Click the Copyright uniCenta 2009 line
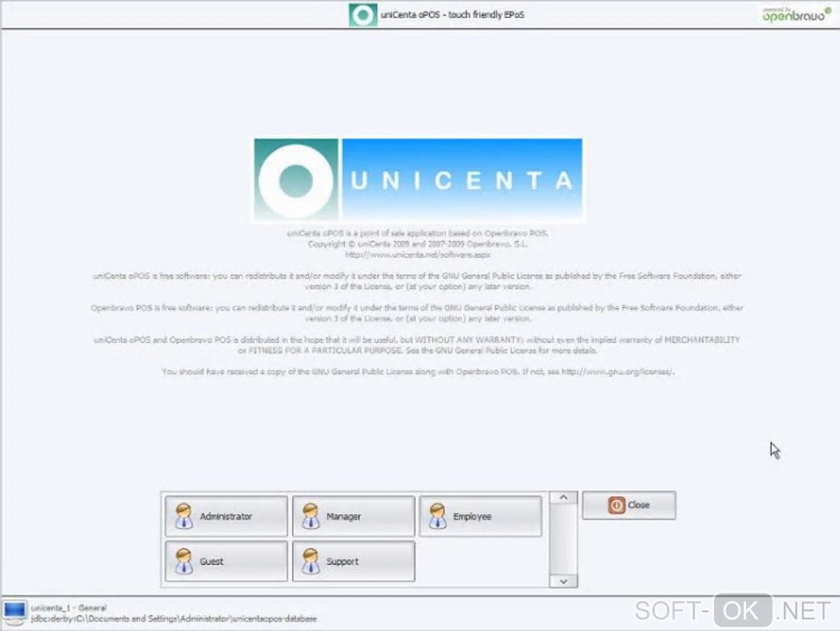Screen dimensions: 840x631 [418, 245]
